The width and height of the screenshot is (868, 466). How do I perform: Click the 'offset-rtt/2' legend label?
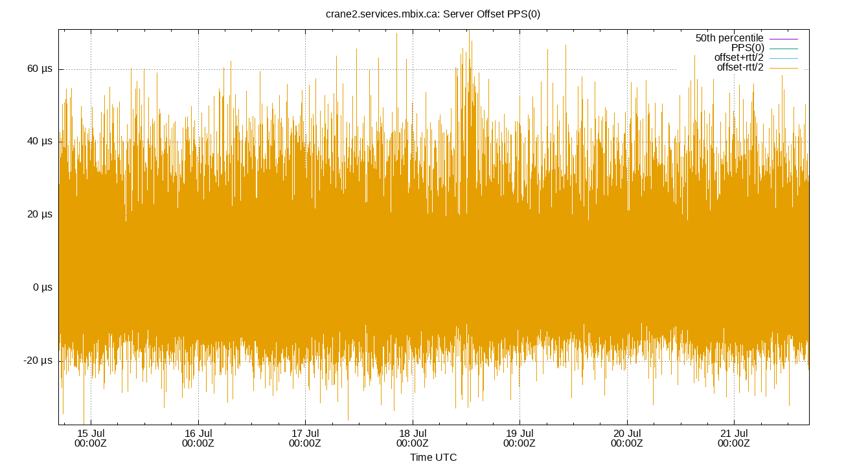[740, 67]
